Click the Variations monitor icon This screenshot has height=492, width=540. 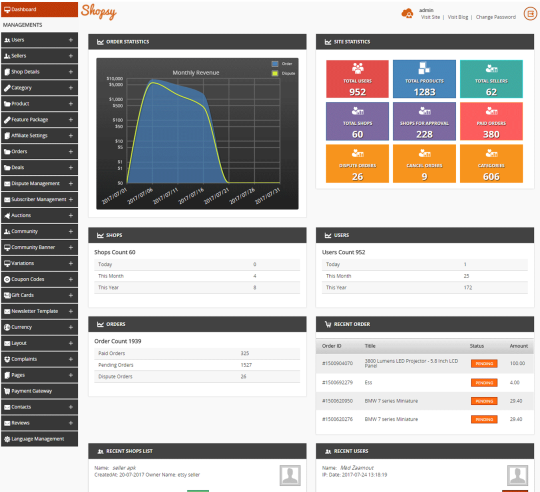click(7, 263)
